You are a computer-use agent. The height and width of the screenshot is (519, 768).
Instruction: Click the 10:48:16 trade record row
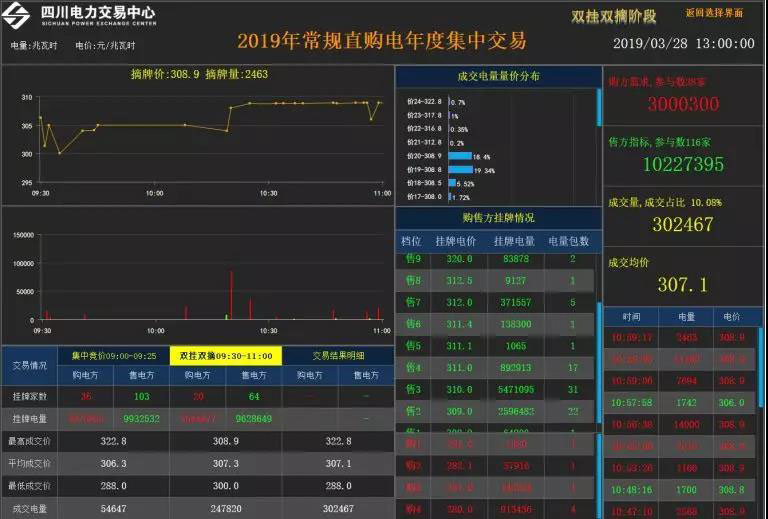point(683,490)
